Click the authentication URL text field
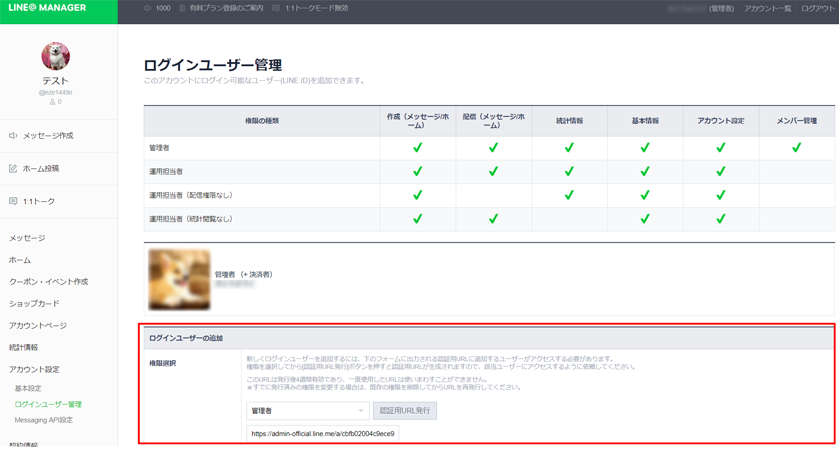Viewport: 840px width, 462px height. coord(322,434)
